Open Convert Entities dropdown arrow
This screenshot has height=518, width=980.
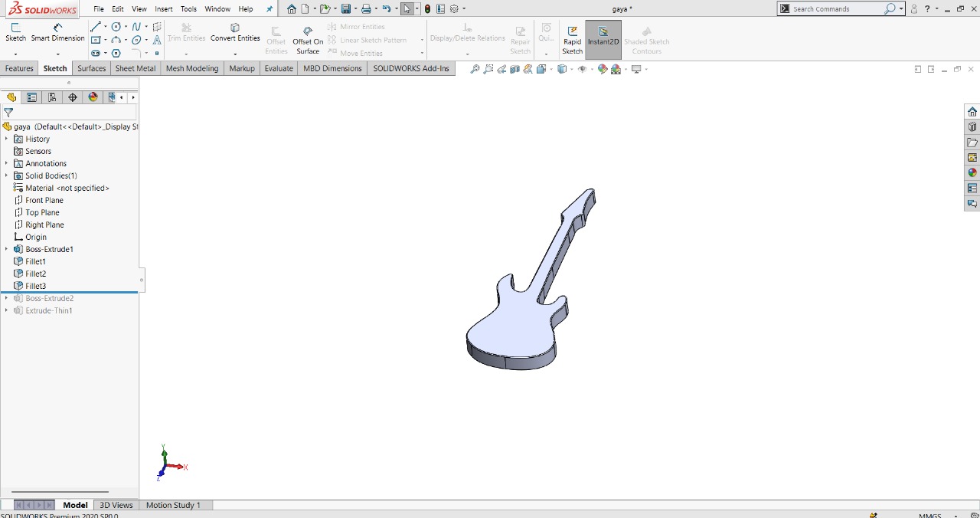pos(235,54)
